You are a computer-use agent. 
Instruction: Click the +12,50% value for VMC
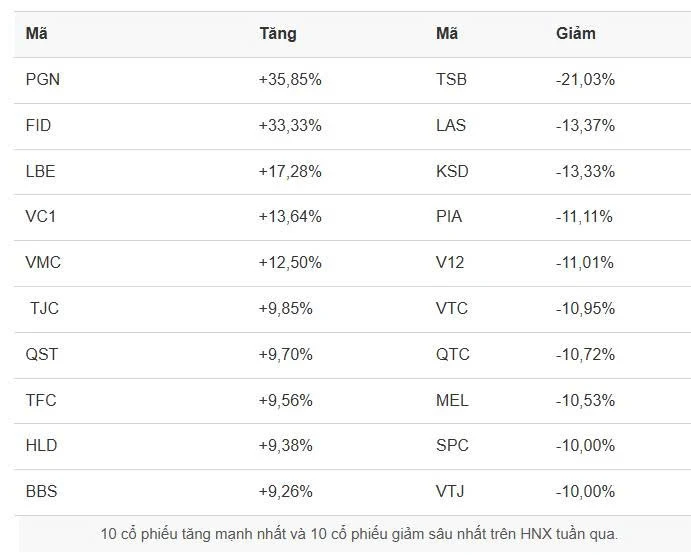coord(290,263)
